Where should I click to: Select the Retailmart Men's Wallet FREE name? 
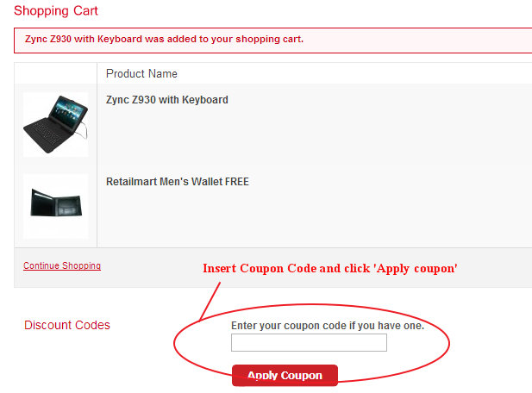point(177,182)
